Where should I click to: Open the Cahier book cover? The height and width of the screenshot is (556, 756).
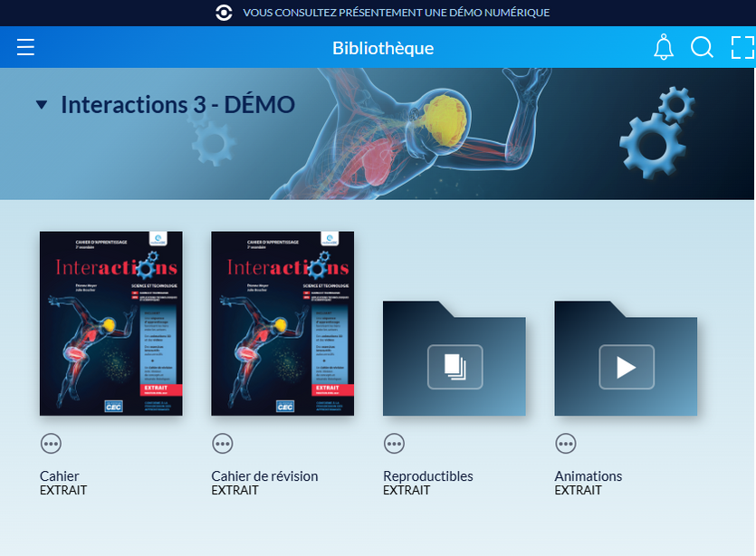pos(111,323)
